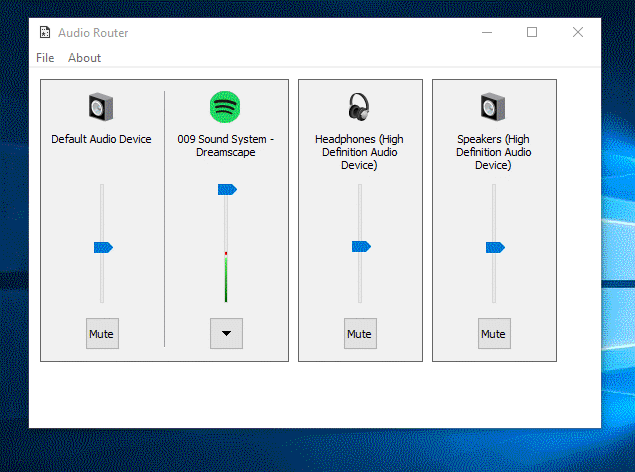Mute the Headphones device
The width and height of the screenshot is (635, 472).
tap(359, 334)
